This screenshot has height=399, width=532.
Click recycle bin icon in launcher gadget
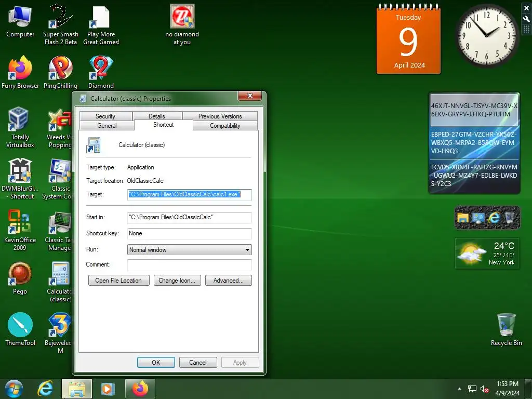click(510, 218)
